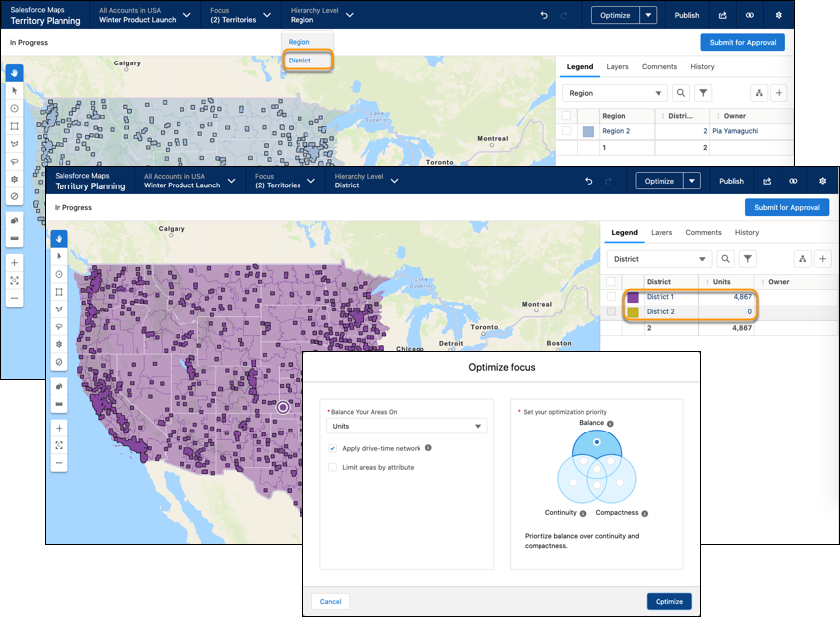Screen dimensions: 840x617
Task: Select the hand pan tool
Action: tap(59, 238)
